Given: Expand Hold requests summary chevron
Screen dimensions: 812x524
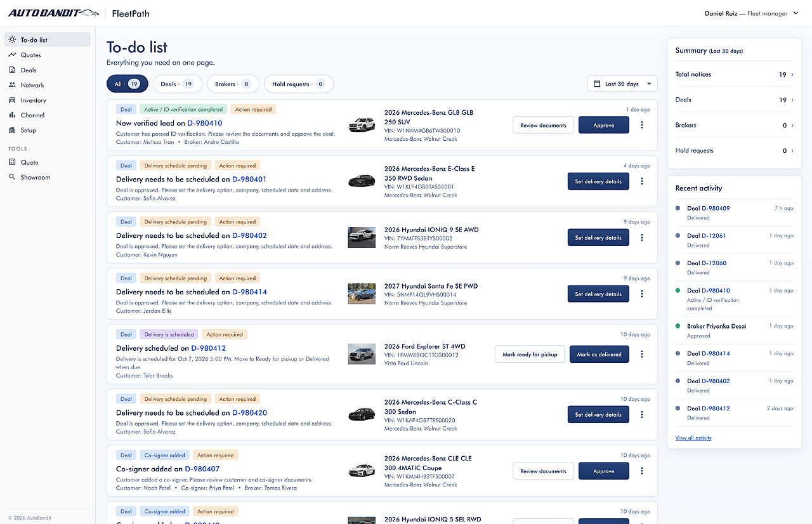Looking at the screenshot, I should click(x=792, y=151).
